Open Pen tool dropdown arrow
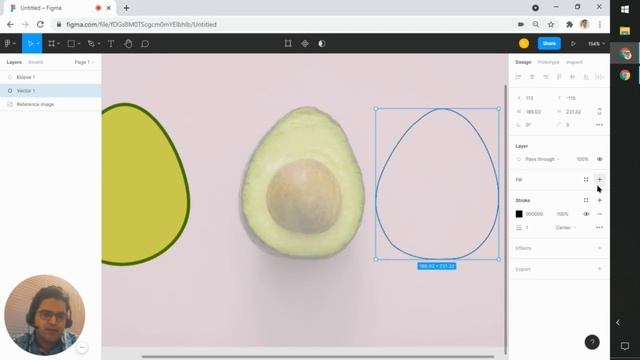Viewport: 640px width, 360px height. [99, 44]
